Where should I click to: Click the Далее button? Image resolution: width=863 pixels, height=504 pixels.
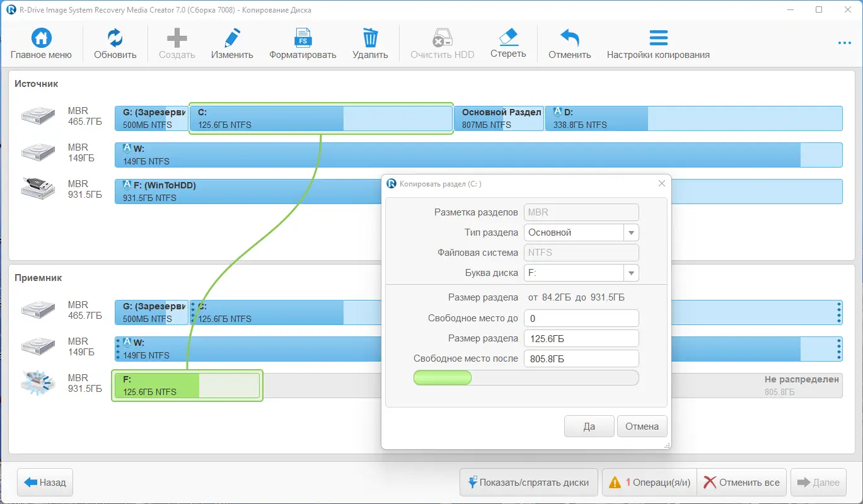pos(818,483)
